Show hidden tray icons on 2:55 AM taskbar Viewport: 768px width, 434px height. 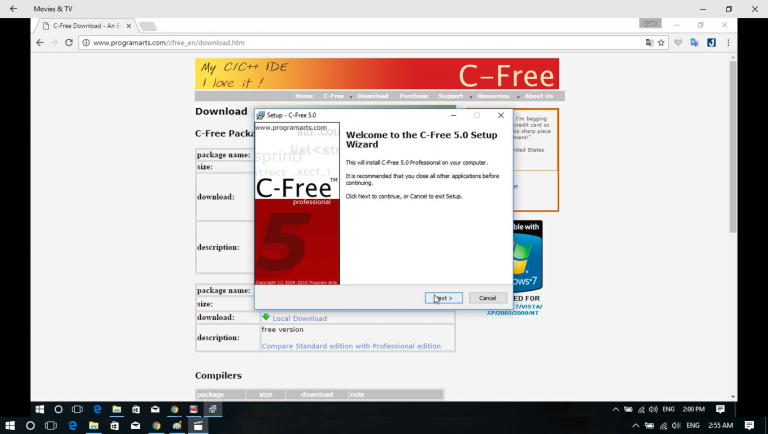pyautogui.click(x=636, y=426)
